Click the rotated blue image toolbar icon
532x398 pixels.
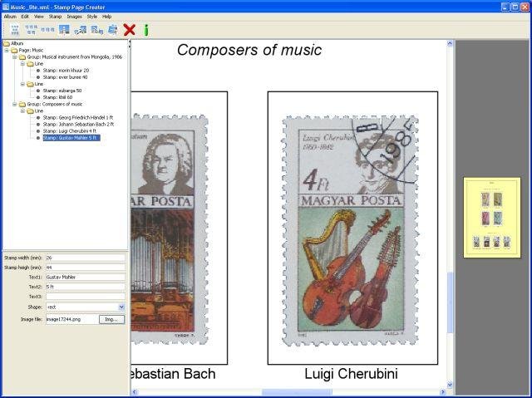[113, 29]
